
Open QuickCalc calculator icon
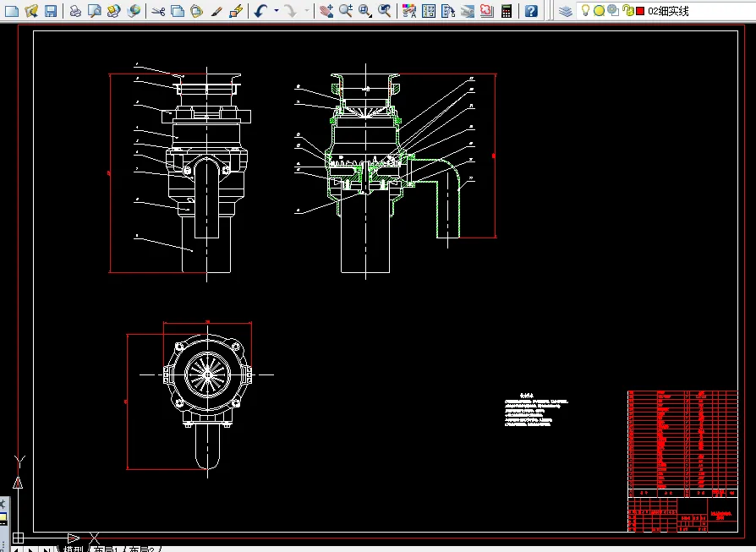click(x=507, y=11)
